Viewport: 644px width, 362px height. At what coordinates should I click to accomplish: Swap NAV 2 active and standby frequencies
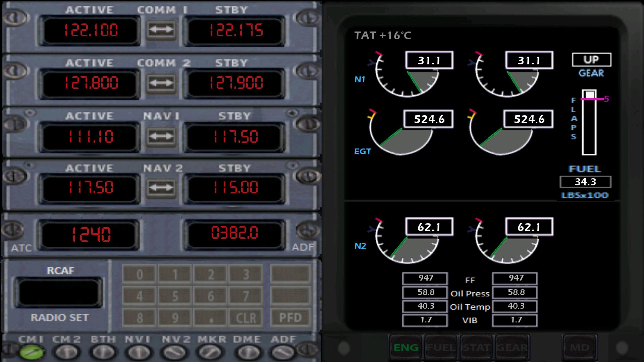point(161,188)
